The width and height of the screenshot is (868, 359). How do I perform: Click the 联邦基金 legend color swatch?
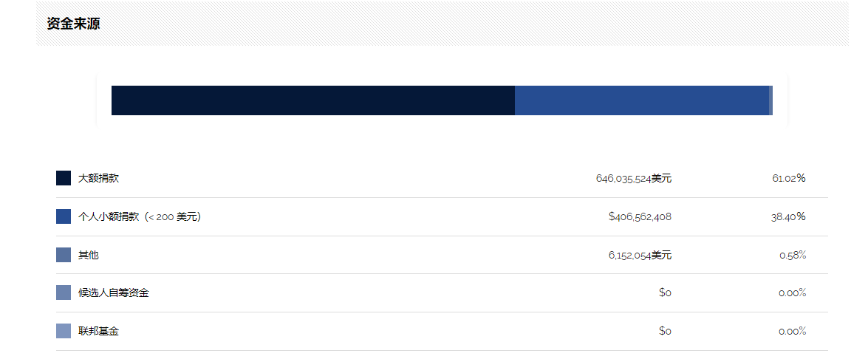tap(64, 331)
